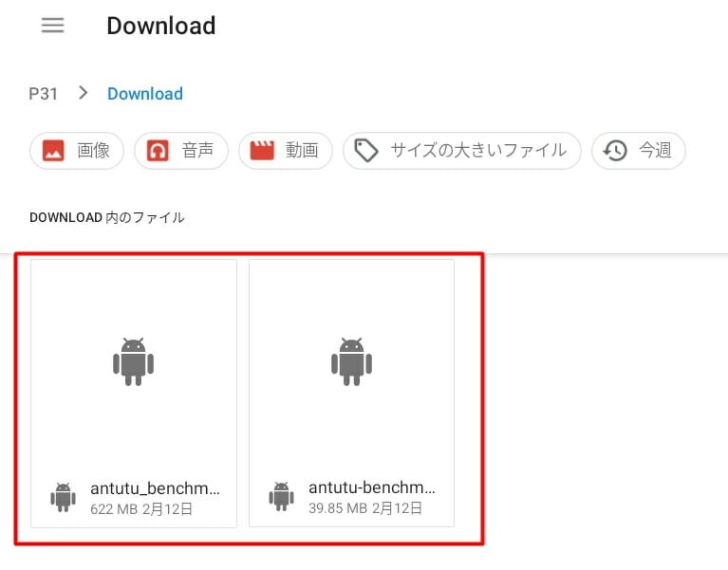Click small Android icon beside 622 MB file
The width and height of the screenshot is (728, 570).
(x=64, y=497)
